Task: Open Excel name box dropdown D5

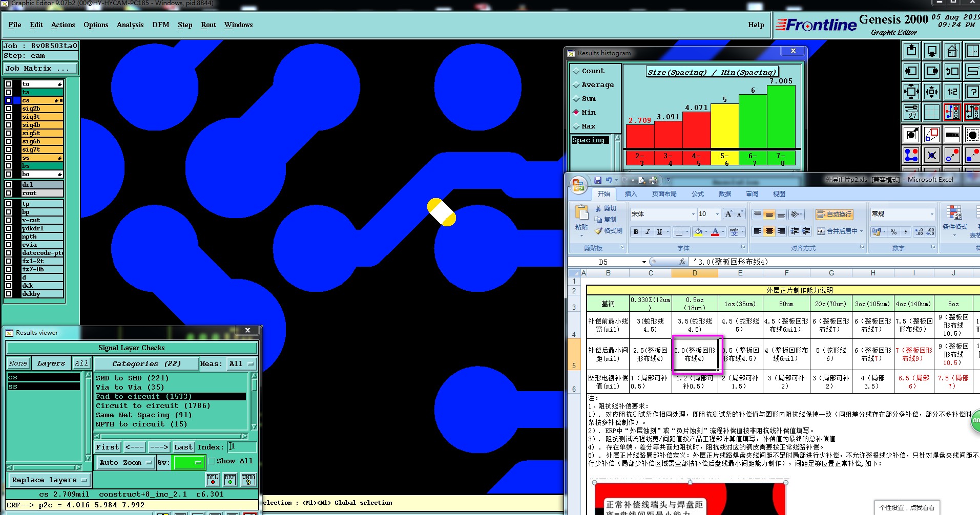Action: pyautogui.click(x=644, y=262)
